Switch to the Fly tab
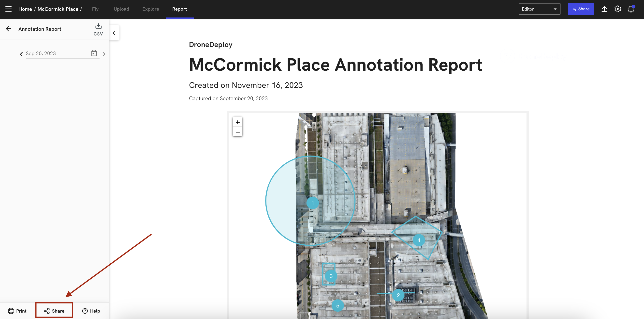Viewport: 644px width, 319px height. (x=95, y=9)
